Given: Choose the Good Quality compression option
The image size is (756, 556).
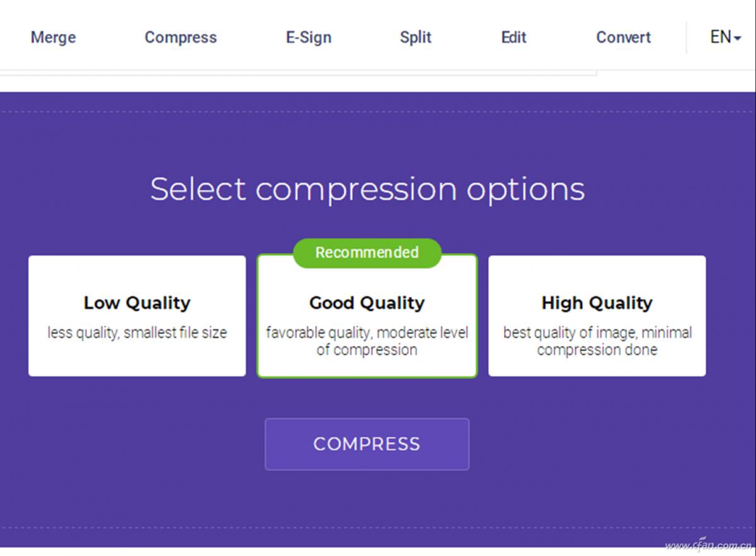Looking at the screenshot, I should click(x=367, y=315).
